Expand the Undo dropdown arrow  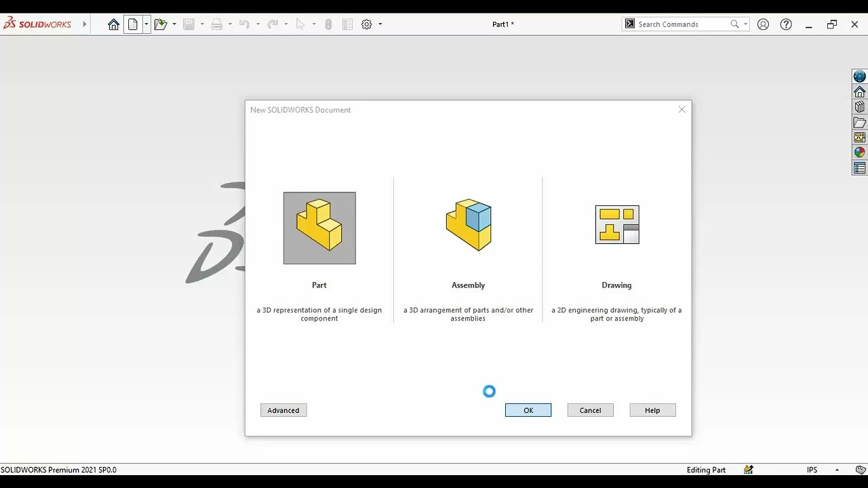pyautogui.click(x=258, y=24)
